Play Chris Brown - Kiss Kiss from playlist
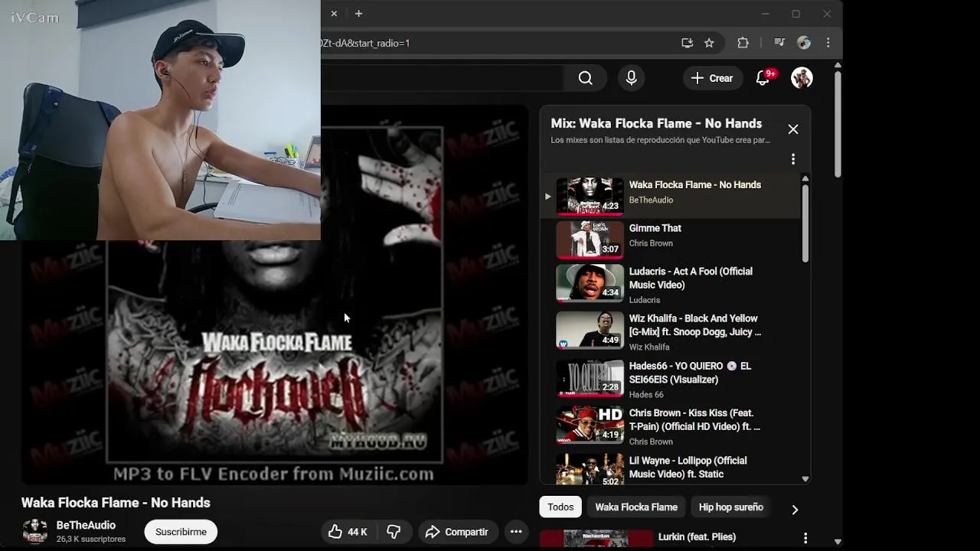 (x=670, y=427)
